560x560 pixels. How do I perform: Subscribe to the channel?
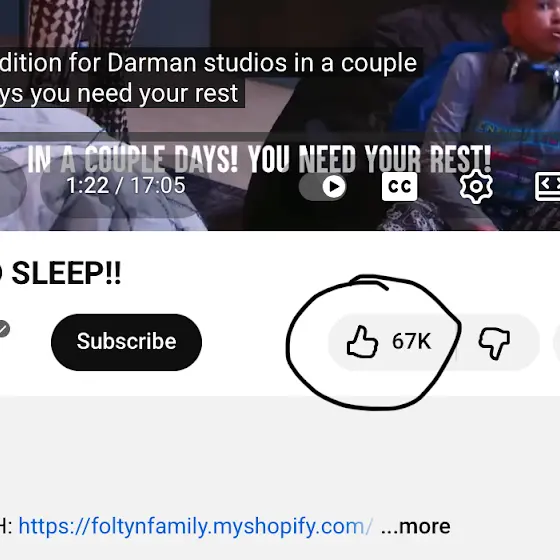click(126, 342)
